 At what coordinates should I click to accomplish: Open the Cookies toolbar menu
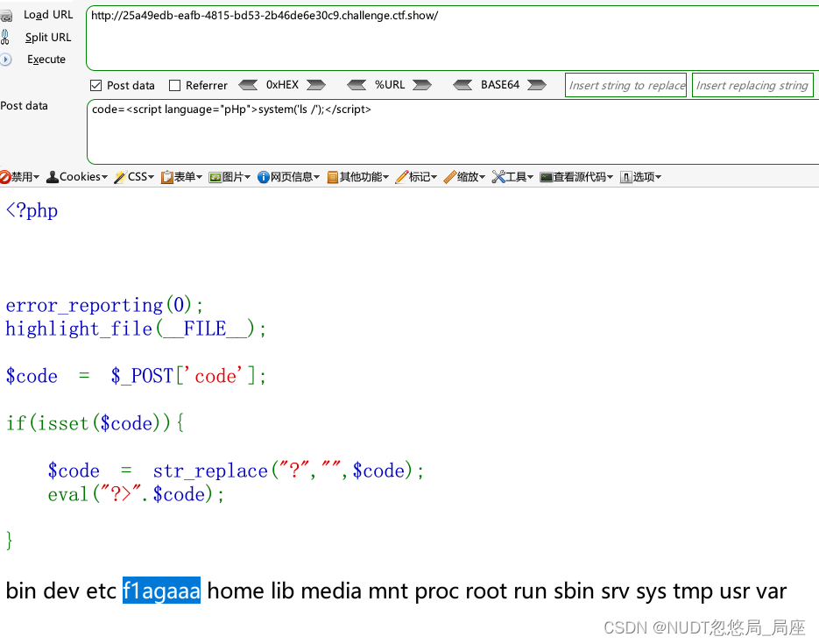pyautogui.click(x=77, y=177)
